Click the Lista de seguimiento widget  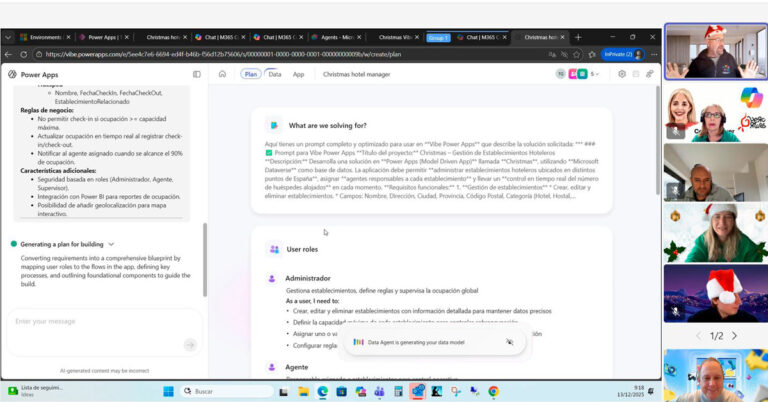coord(35,391)
